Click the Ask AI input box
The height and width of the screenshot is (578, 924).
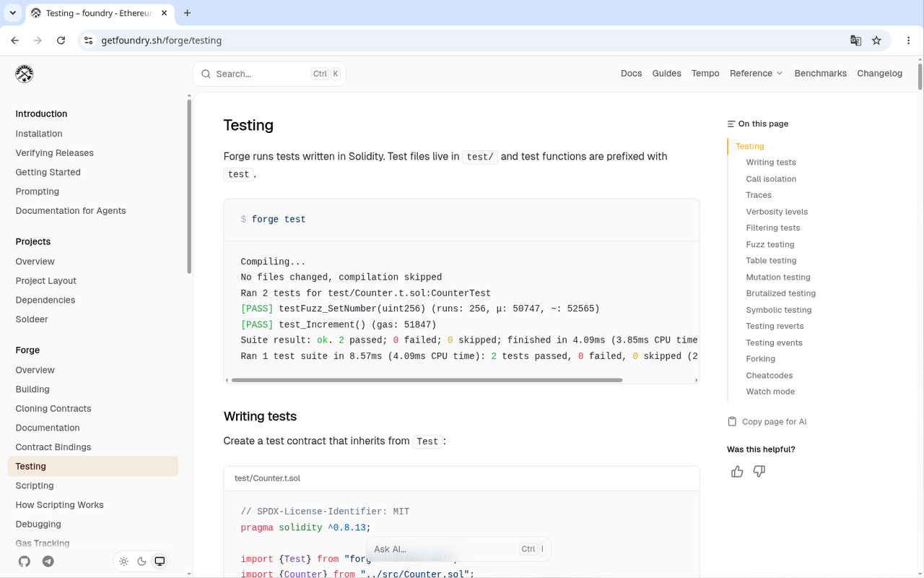458,549
